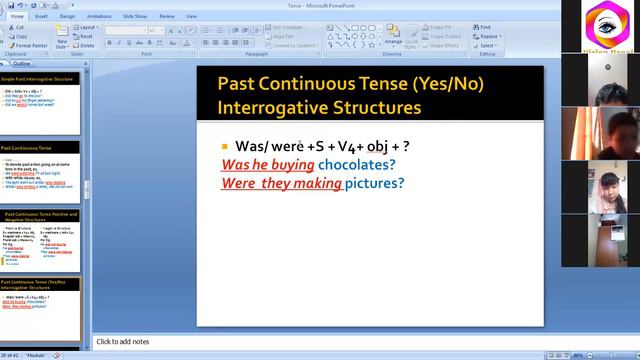Clear all text formatting
This screenshot has height=360, width=640.
coord(191,31)
